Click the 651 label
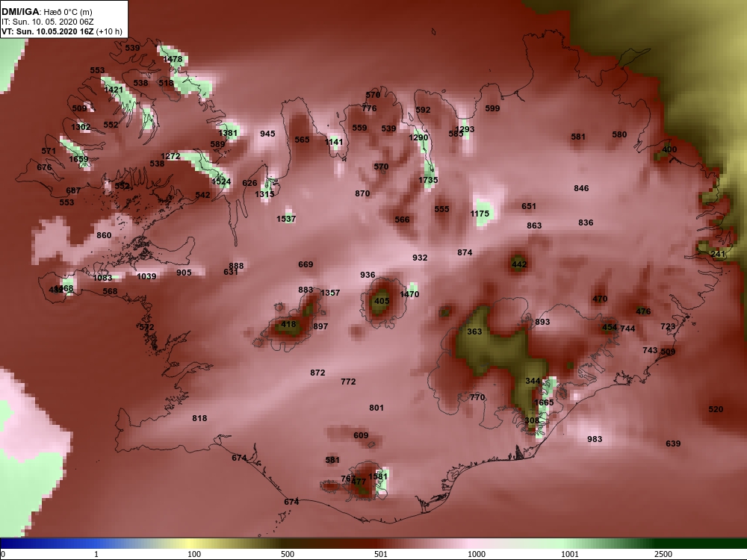 coord(529,207)
